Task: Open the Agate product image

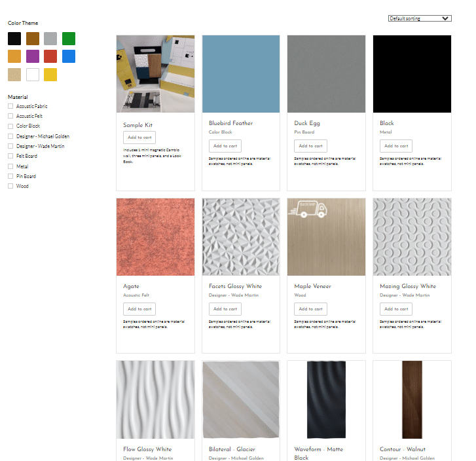Action: (x=155, y=237)
